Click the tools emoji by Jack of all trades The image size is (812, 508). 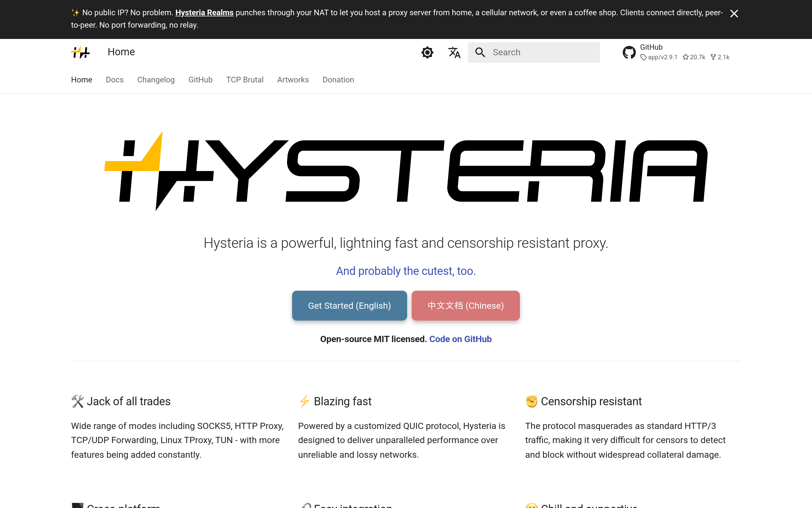(x=77, y=402)
